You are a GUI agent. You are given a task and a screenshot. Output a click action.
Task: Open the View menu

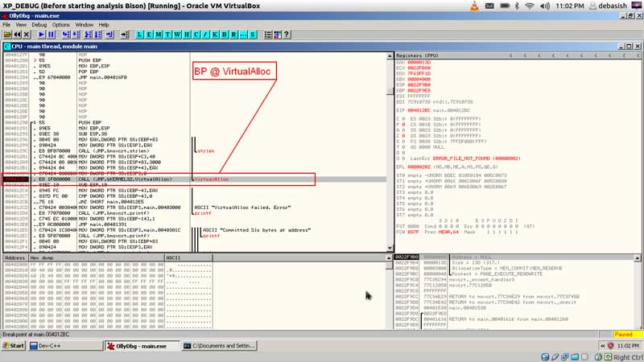(x=21, y=25)
